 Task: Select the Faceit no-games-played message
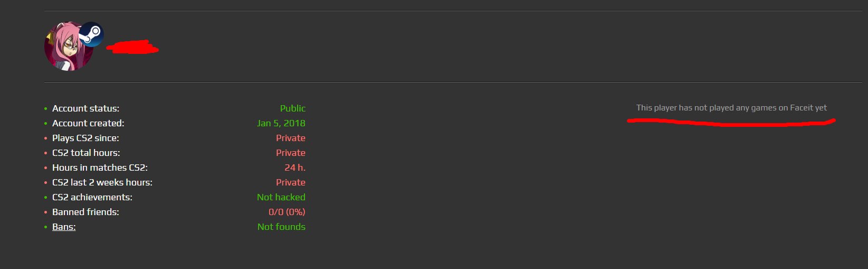[731, 108]
